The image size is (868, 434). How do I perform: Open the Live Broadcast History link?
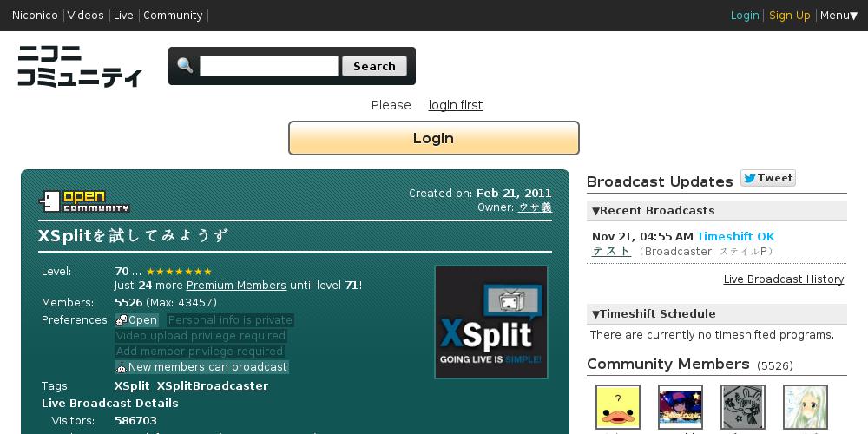(x=784, y=279)
